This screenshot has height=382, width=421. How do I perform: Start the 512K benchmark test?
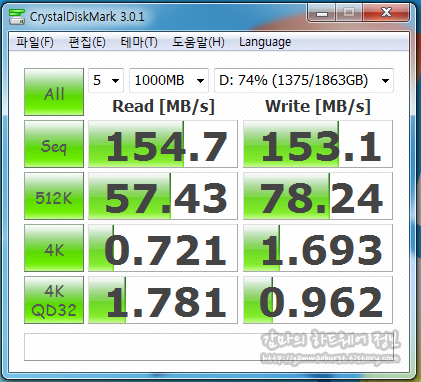click(54, 196)
